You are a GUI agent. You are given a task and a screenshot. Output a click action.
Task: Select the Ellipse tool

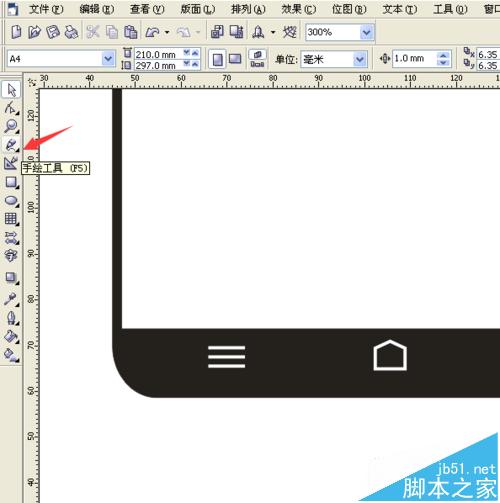(x=11, y=201)
